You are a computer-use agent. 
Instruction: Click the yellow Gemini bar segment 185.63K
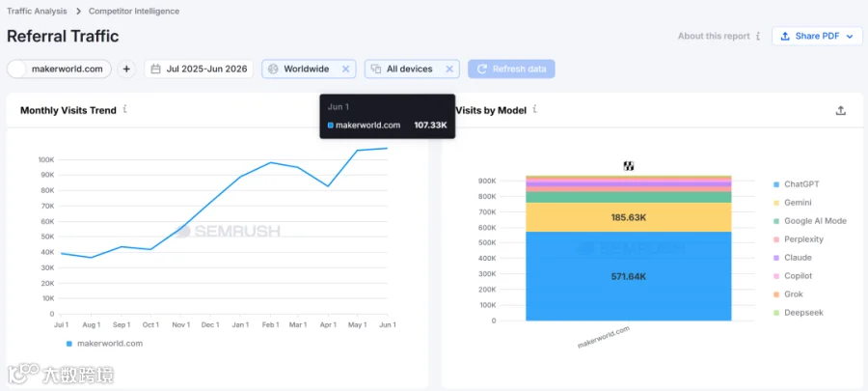628,217
